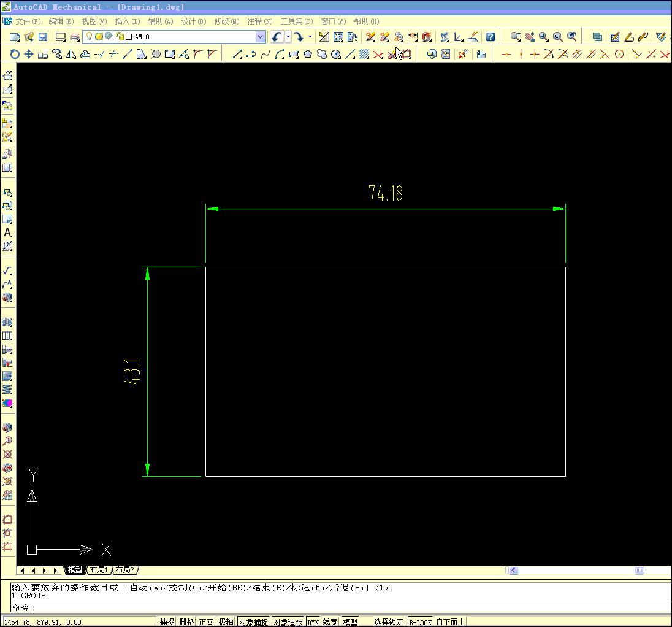Select the Spline curve tool
672x627 pixels.
(265, 54)
